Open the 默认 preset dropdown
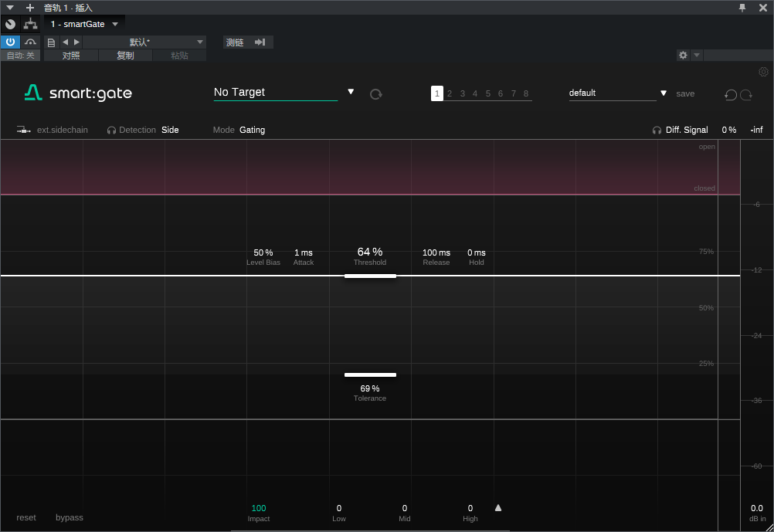 (x=144, y=42)
